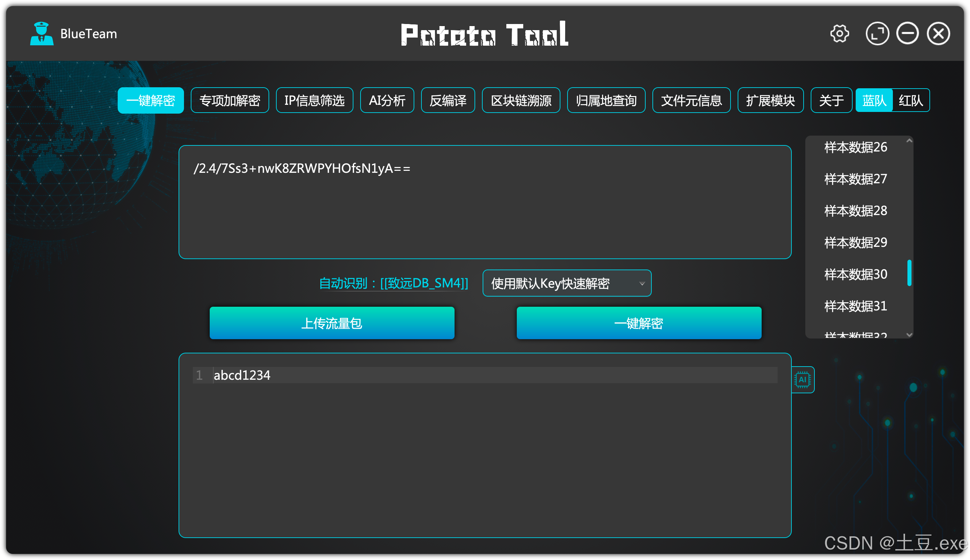Click the sample list scrollbar thumb
The image size is (970, 560).
pyautogui.click(x=909, y=273)
